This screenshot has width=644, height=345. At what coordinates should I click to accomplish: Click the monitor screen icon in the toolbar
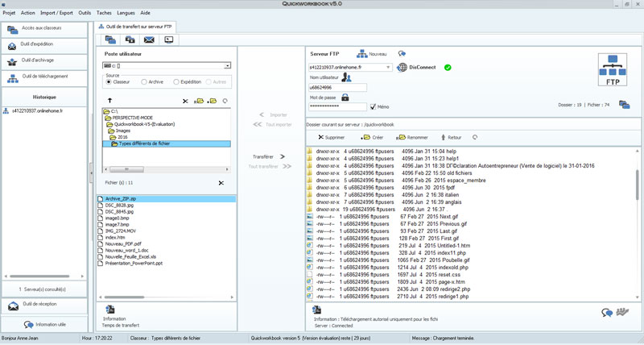pos(169,39)
